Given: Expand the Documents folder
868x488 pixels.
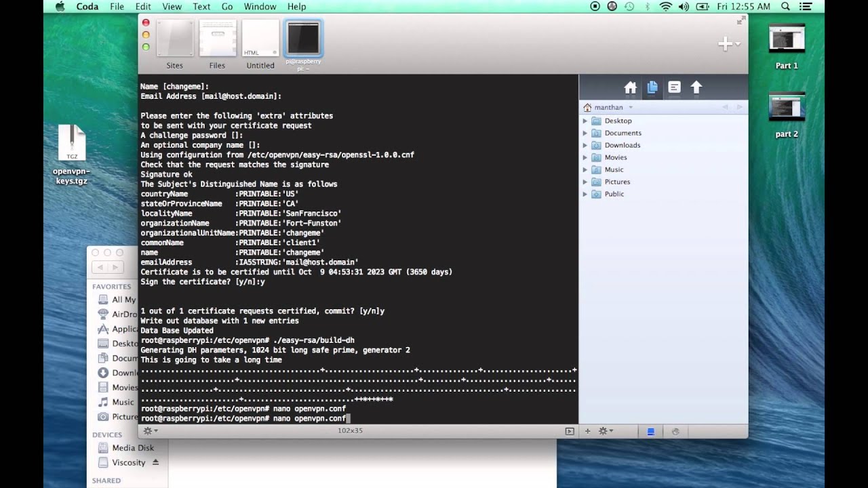Looking at the screenshot, I should (x=585, y=133).
